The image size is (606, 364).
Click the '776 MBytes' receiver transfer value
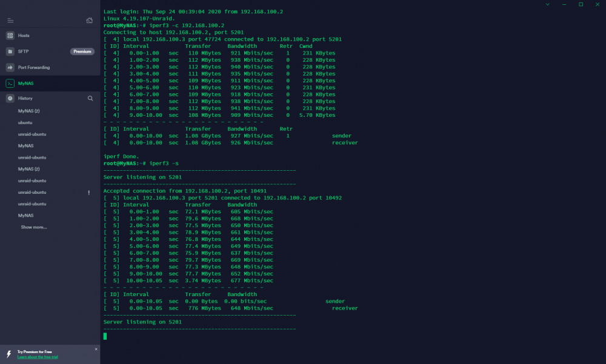204,308
